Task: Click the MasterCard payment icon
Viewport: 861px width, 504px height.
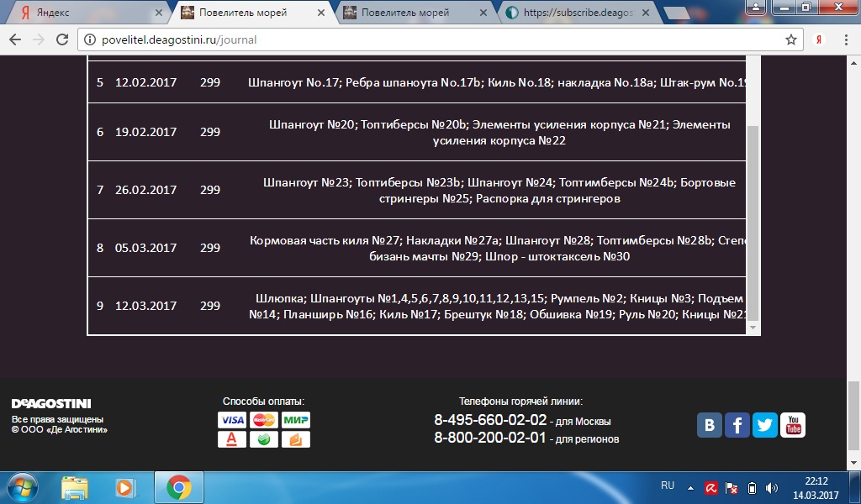Action: pyautogui.click(x=264, y=420)
